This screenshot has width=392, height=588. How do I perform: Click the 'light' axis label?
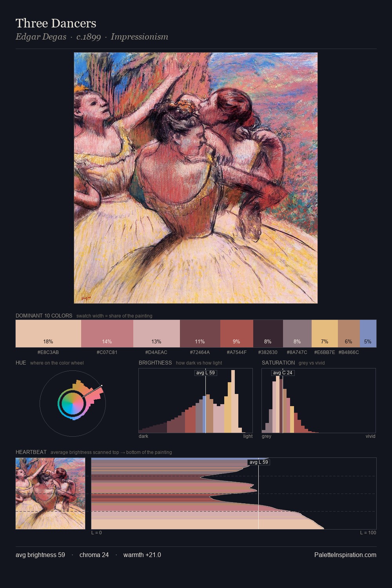click(x=248, y=436)
